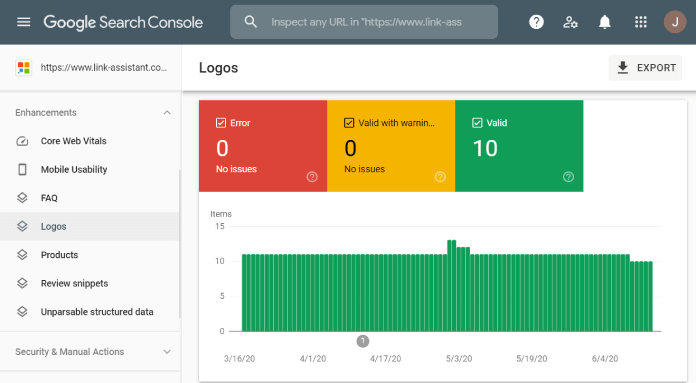Click the 5/3/20 date axis label
696x383 pixels.
tap(459, 359)
